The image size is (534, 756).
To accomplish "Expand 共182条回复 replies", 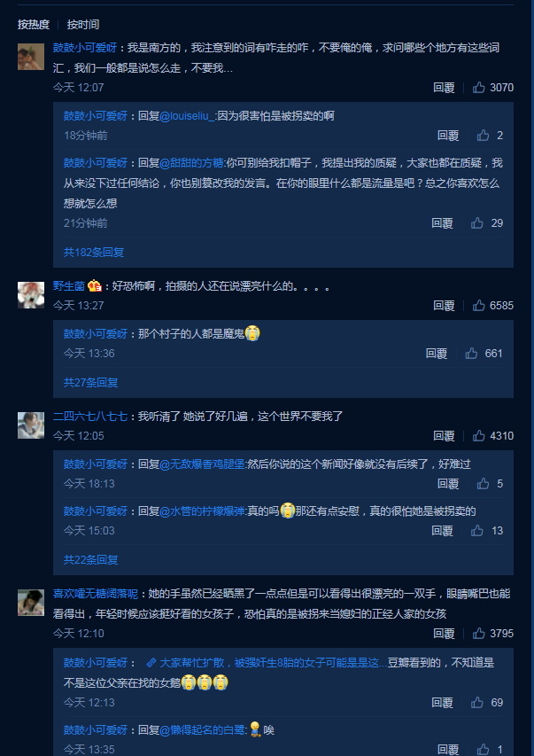I will click(94, 253).
